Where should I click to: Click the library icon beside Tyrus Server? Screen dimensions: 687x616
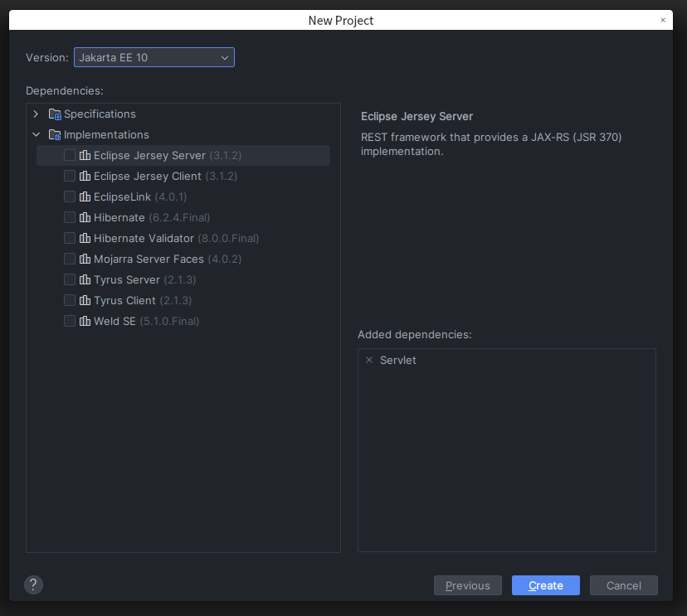[x=85, y=279]
